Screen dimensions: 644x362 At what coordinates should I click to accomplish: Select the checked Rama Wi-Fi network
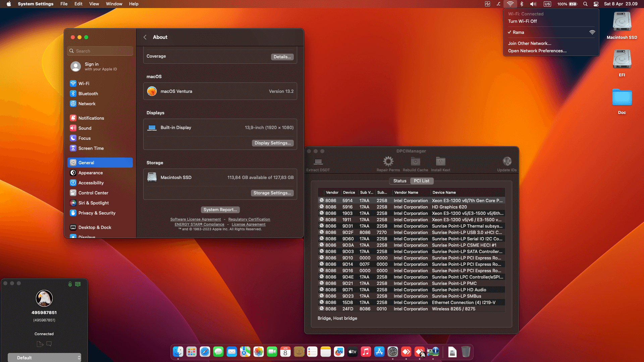(x=551, y=32)
